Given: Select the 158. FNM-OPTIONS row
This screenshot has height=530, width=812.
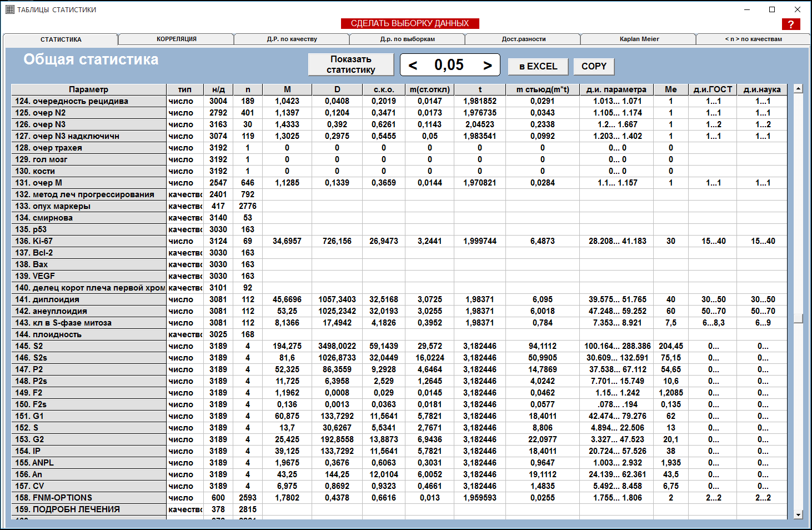Looking at the screenshot, I should [x=89, y=498].
